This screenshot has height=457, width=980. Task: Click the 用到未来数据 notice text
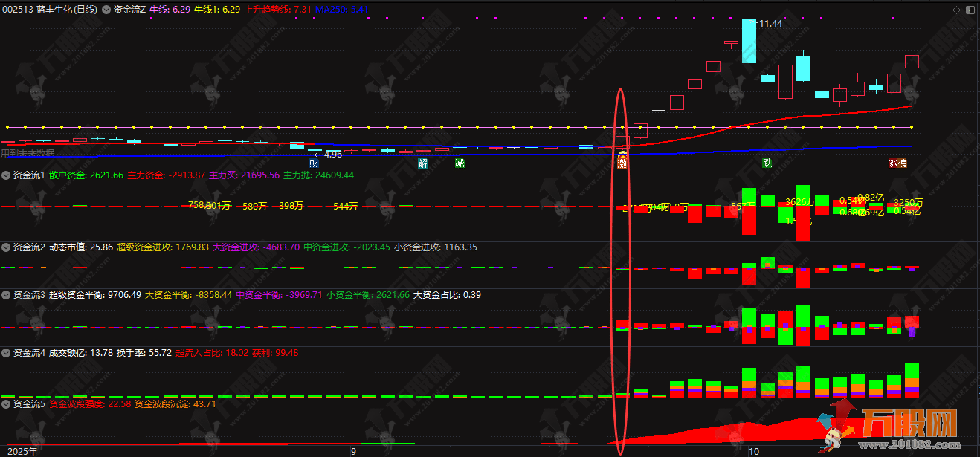click(x=28, y=153)
